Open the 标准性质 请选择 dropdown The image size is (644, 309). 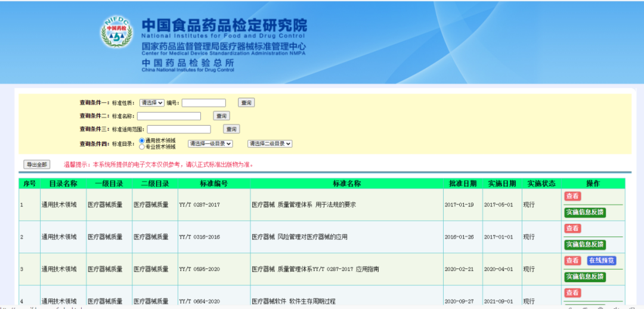152,103
